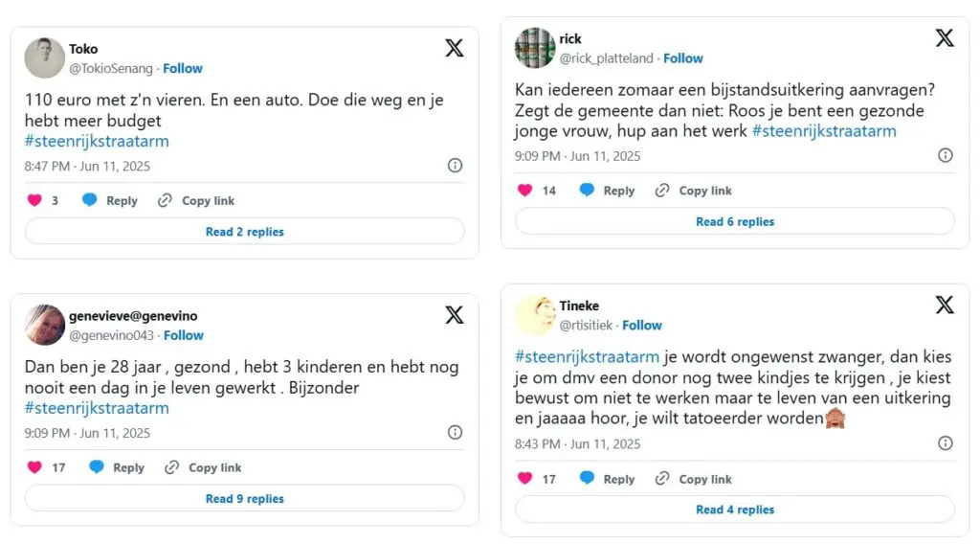Open info icon on Tineke's tweet
980x544 pixels.
pos(945,443)
